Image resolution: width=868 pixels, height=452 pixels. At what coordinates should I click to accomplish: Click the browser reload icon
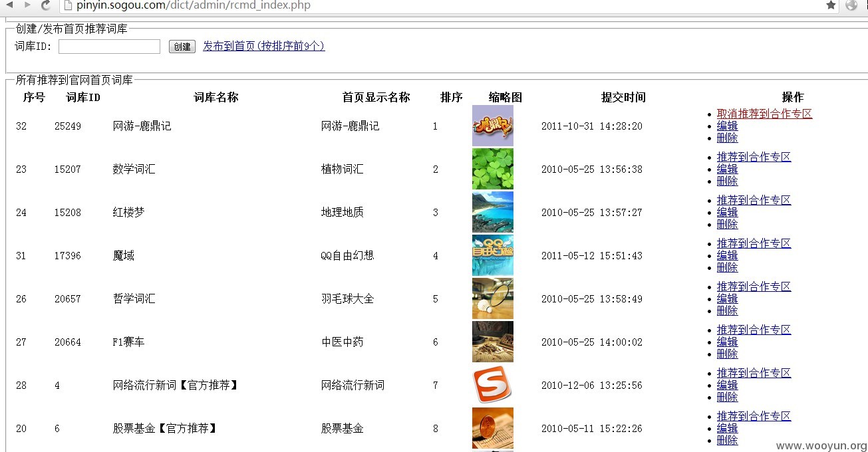pyautogui.click(x=46, y=5)
